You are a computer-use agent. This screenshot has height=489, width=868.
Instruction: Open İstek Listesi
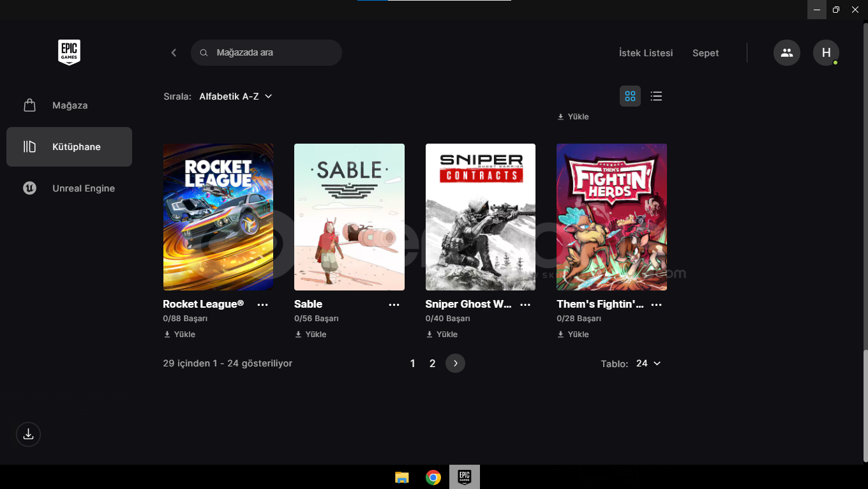(646, 53)
